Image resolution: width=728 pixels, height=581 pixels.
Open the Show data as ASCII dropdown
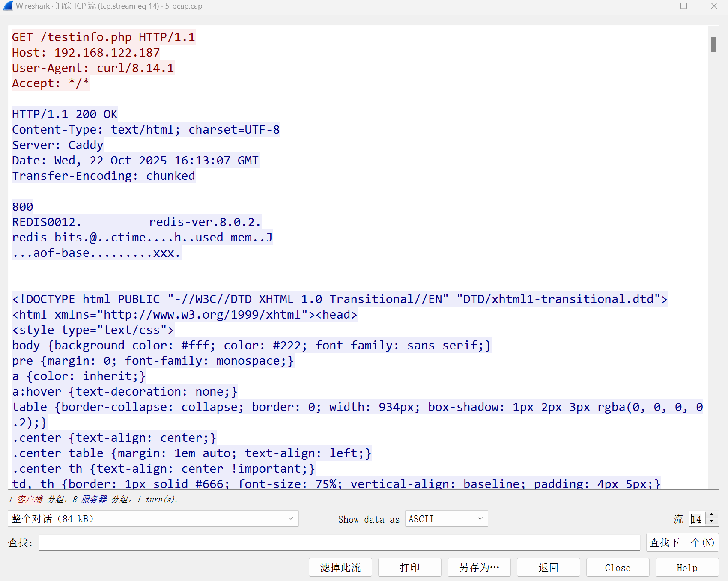[446, 519]
